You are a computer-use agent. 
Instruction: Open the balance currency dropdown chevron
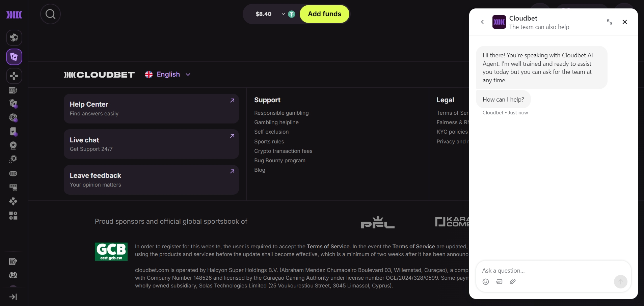coord(283,14)
